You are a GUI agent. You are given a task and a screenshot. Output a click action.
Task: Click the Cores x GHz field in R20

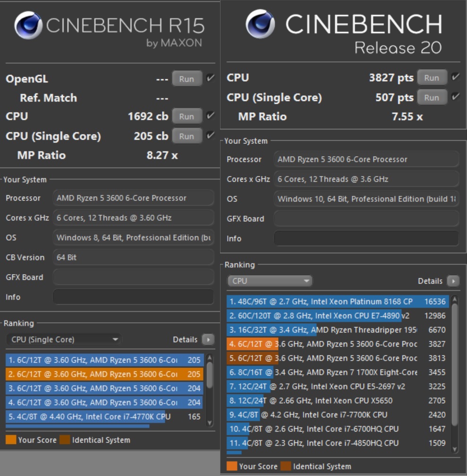click(x=366, y=179)
